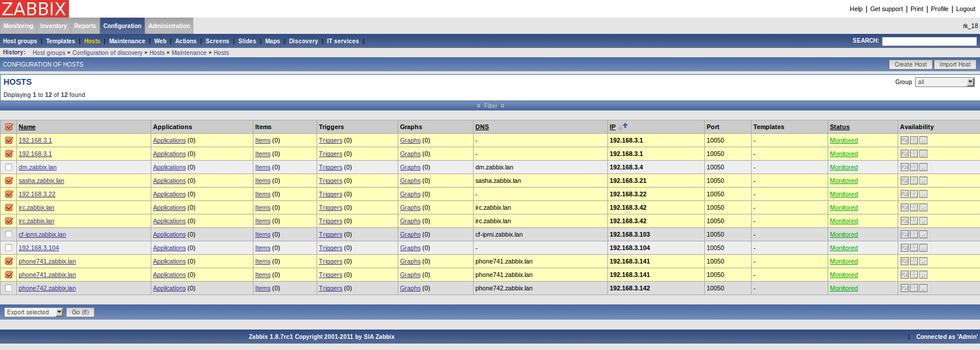Uncheck the sasha.zabbix.lan host checkbox
The image size is (980, 350).
point(9,181)
